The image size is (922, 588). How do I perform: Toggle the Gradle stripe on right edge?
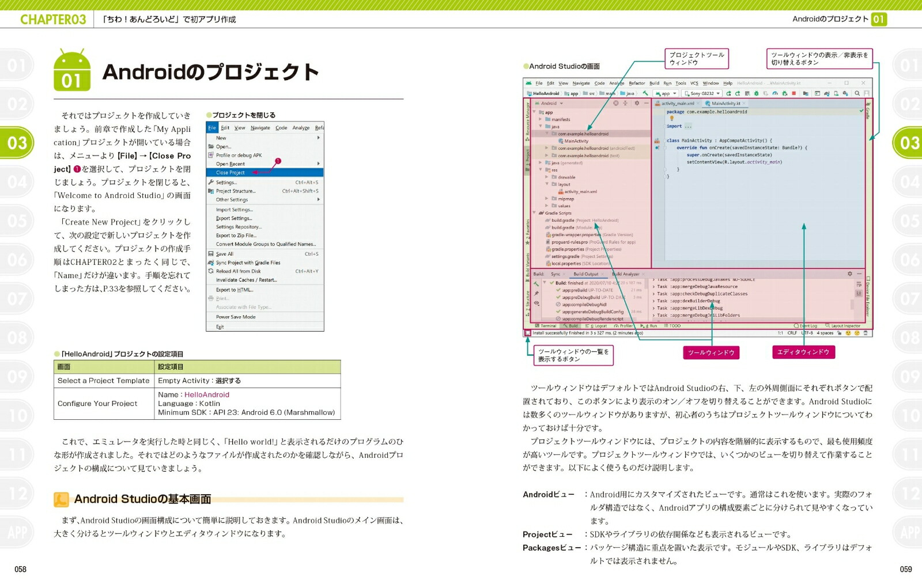(x=867, y=109)
